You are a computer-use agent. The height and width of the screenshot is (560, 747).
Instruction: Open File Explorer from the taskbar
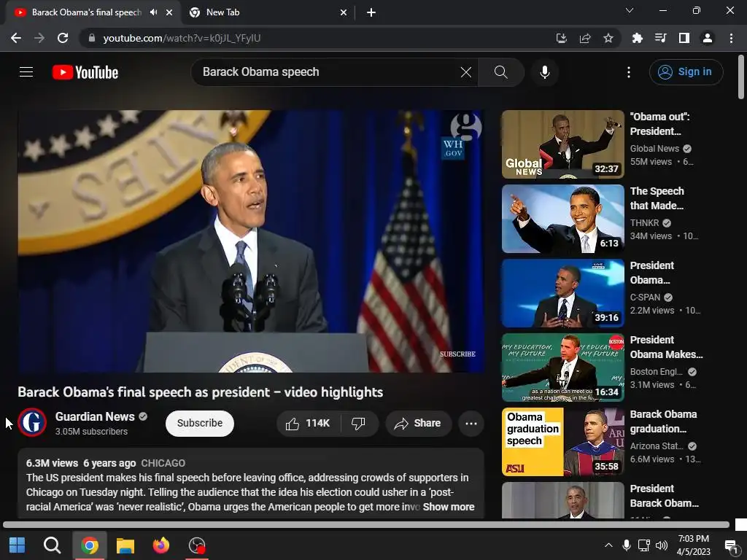pyautogui.click(x=125, y=545)
